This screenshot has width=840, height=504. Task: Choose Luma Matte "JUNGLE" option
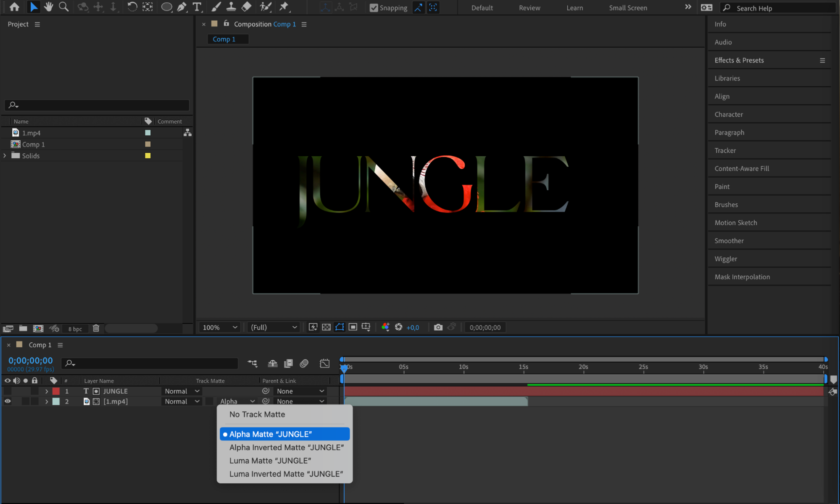(270, 461)
